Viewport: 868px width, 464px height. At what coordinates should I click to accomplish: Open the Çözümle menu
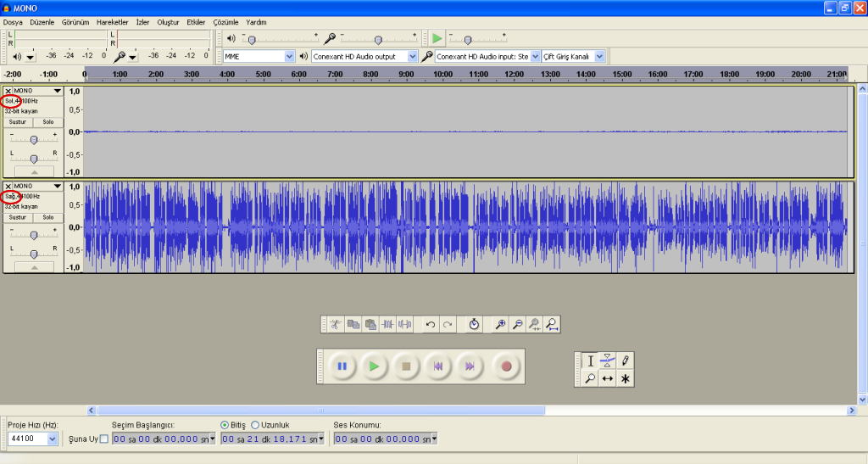(225, 23)
